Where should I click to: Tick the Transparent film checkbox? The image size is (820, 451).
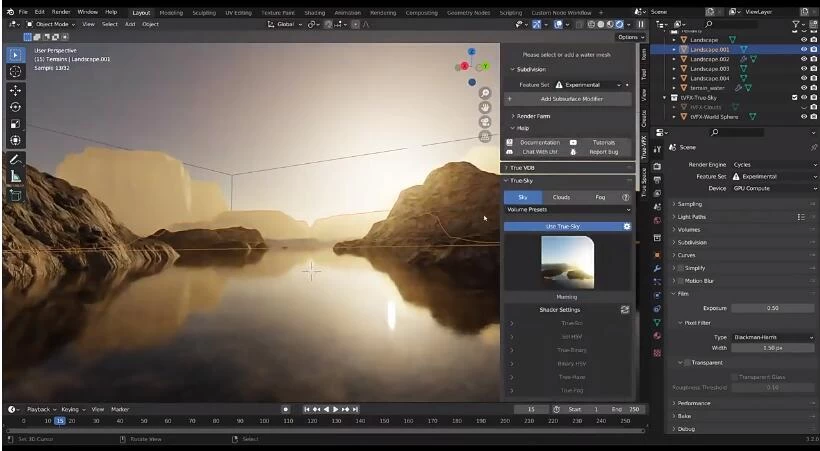pyautogui.click(x=687, y=362)
